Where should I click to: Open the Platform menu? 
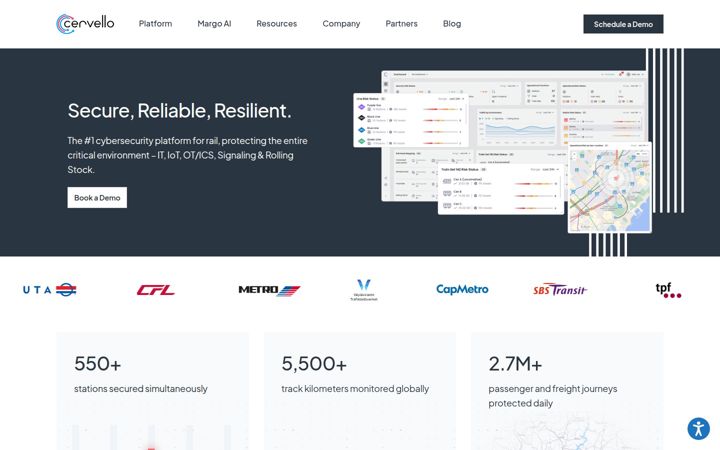click(x=155, y=23)
